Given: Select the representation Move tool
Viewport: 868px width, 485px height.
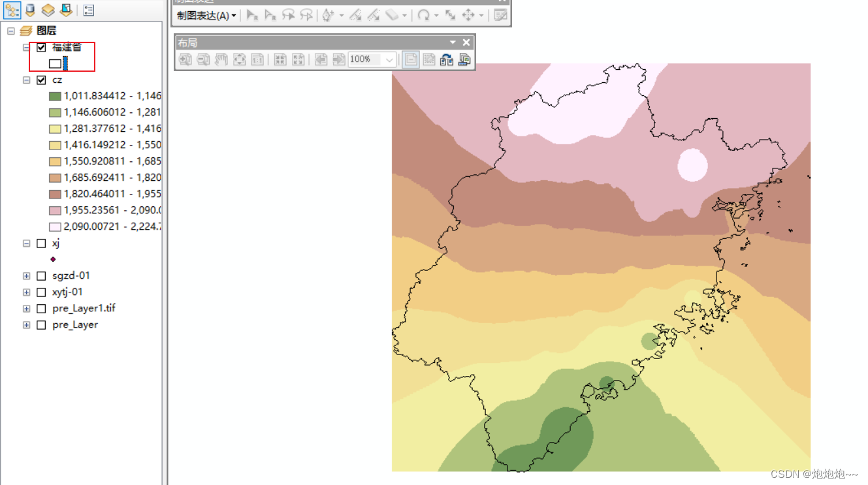Looking at the screenshot, I should click(468, 15).
